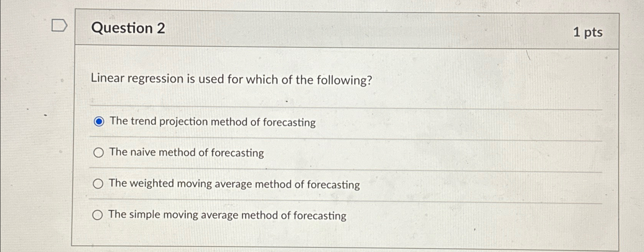Click the 1 pts label
The width and height of the screenshot is (644, 252).
tap(589, 32)
